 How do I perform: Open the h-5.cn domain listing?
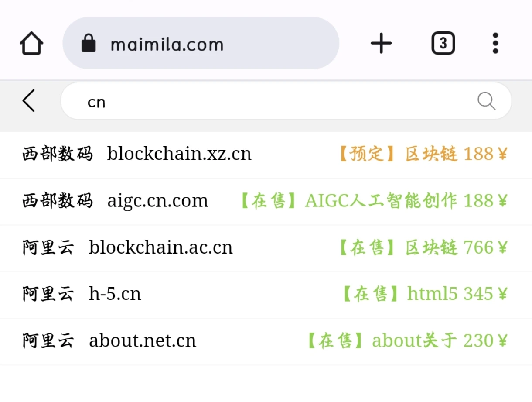coord(115,294)
